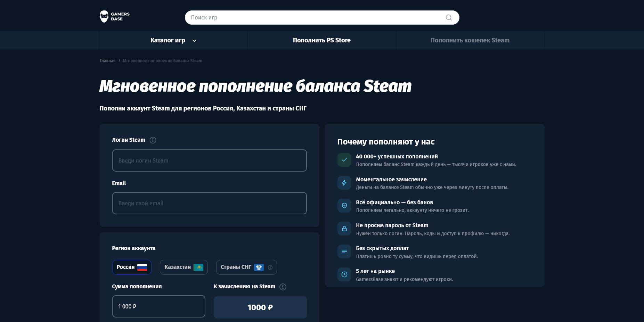
Task: Click the Сумма пополнения amount field
Action: point(158,306)
